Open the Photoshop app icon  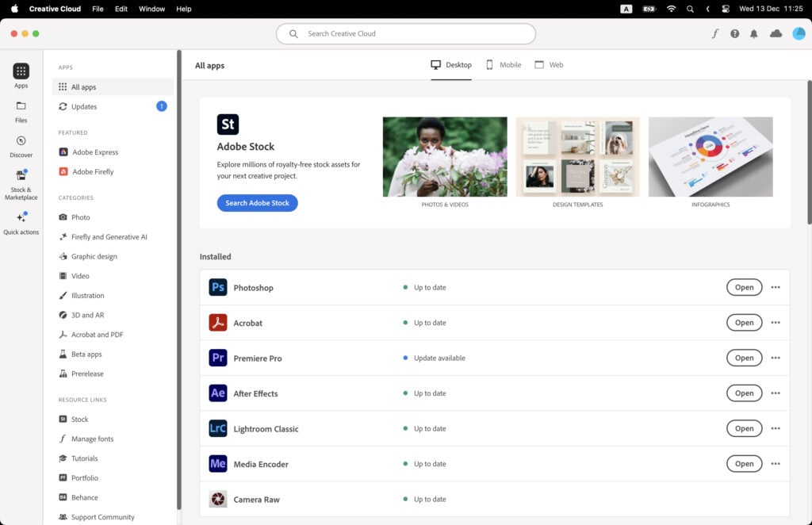coord(218,287)
